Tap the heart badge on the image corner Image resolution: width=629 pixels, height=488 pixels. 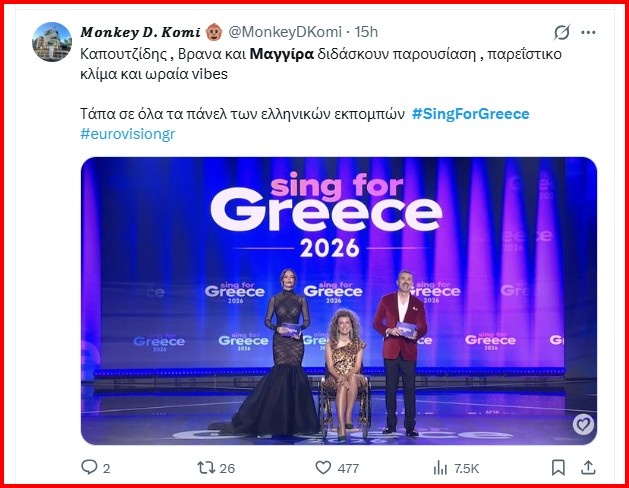(582, 425)
